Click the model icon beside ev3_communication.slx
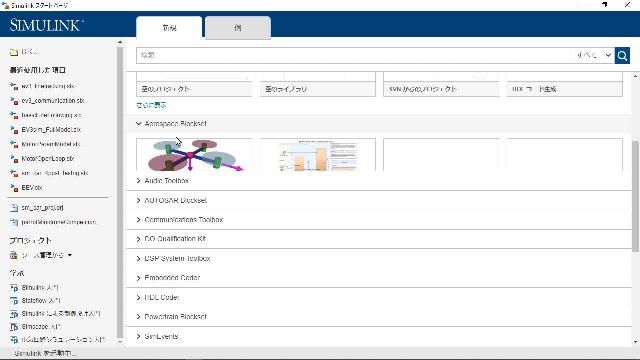 (x=14, y=101)
